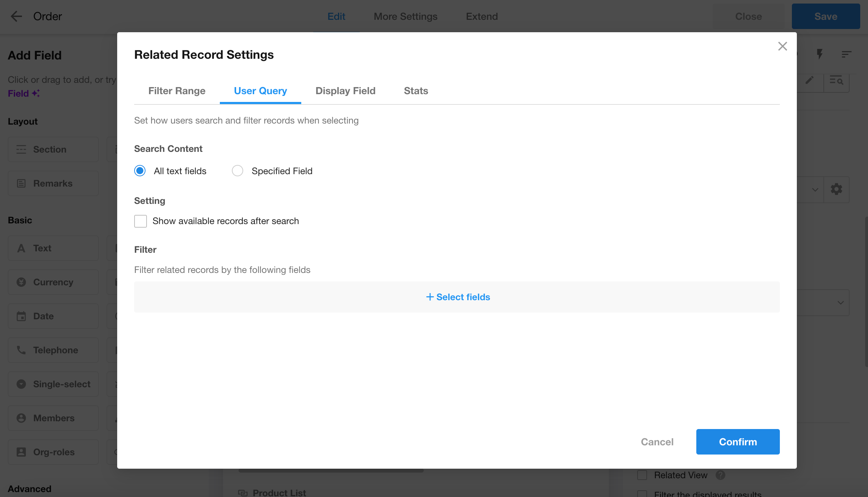Image resolution: width=868 pixels, height=497 pixels.
Task: Add a Single-select field
Action: [53, 384]
